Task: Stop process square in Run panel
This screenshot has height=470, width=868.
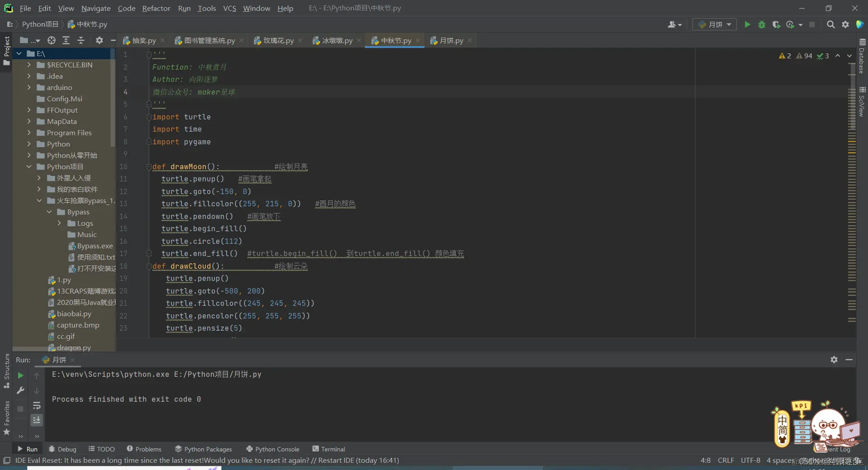Action: 20,409
